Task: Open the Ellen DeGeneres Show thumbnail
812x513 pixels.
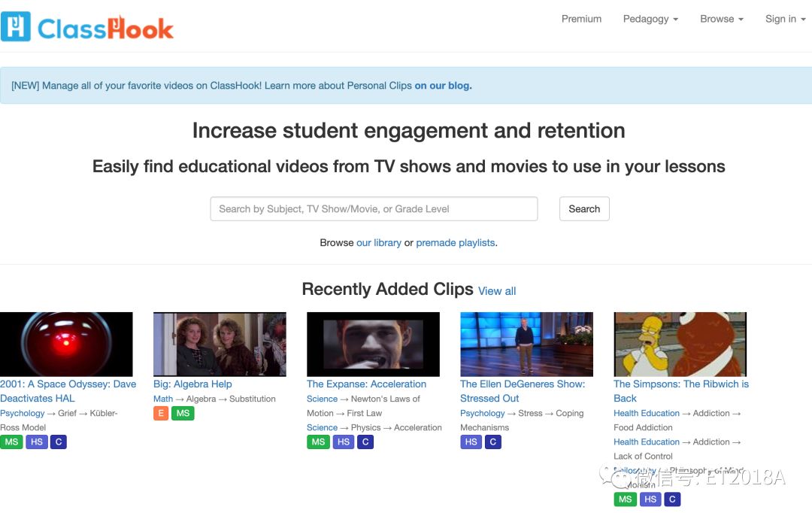Action: 526,344
